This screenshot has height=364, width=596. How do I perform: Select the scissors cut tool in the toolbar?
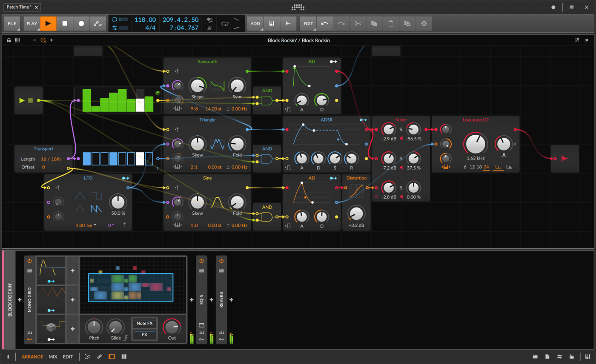tap(358, 23)
